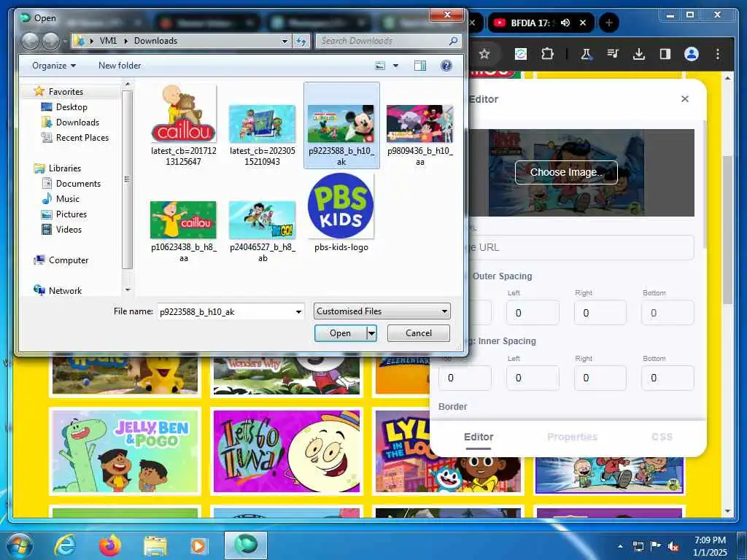
Task: Click the search magnifier icon
Action: click(454, 41)
